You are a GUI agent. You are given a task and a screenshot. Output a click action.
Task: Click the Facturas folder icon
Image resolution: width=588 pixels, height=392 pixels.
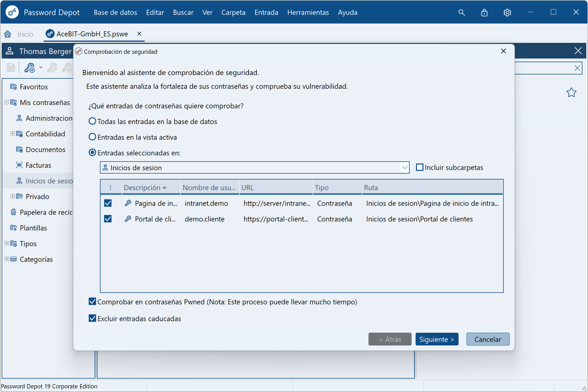19,165
